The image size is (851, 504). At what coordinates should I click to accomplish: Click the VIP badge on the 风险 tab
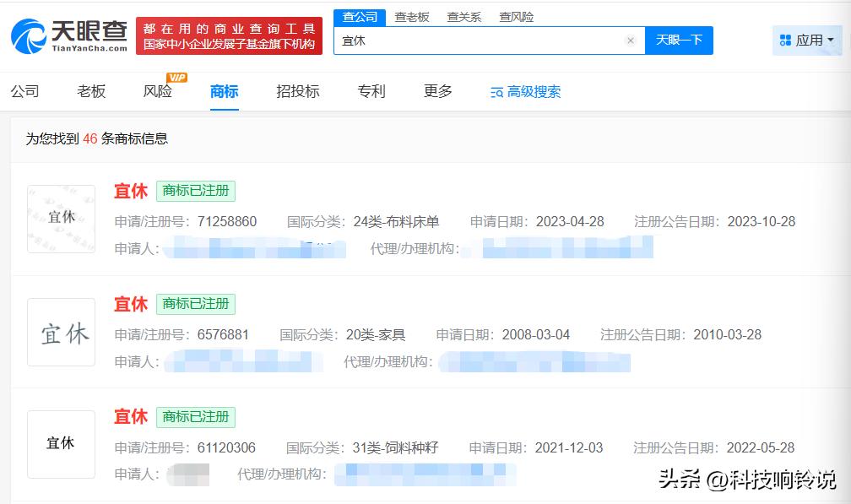tap(176, 78)
